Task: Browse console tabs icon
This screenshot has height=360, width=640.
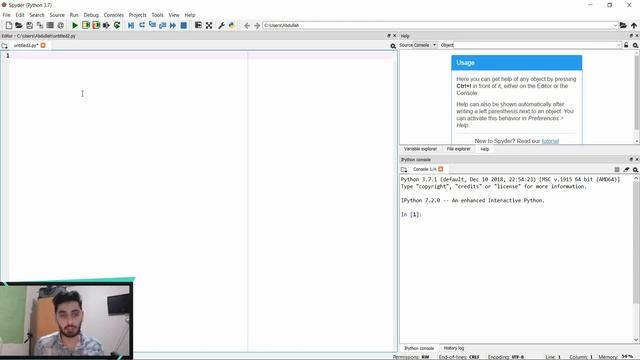Action: click(404, 169)
